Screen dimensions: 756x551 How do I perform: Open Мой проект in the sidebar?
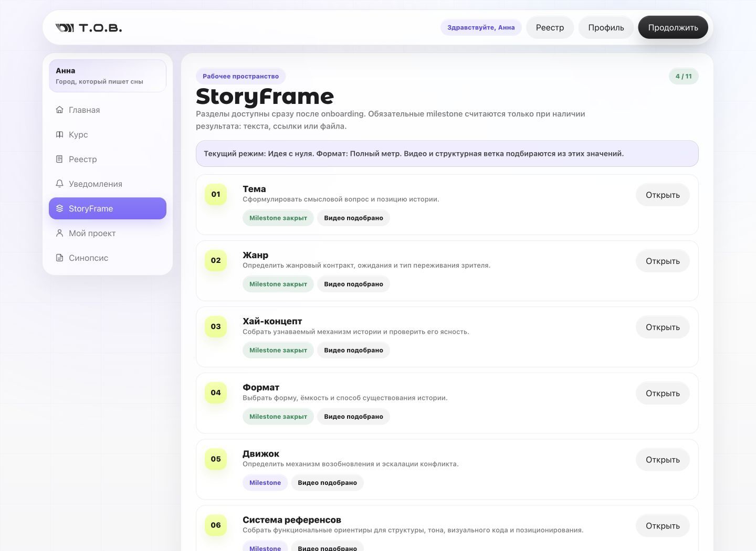(108, 233)
